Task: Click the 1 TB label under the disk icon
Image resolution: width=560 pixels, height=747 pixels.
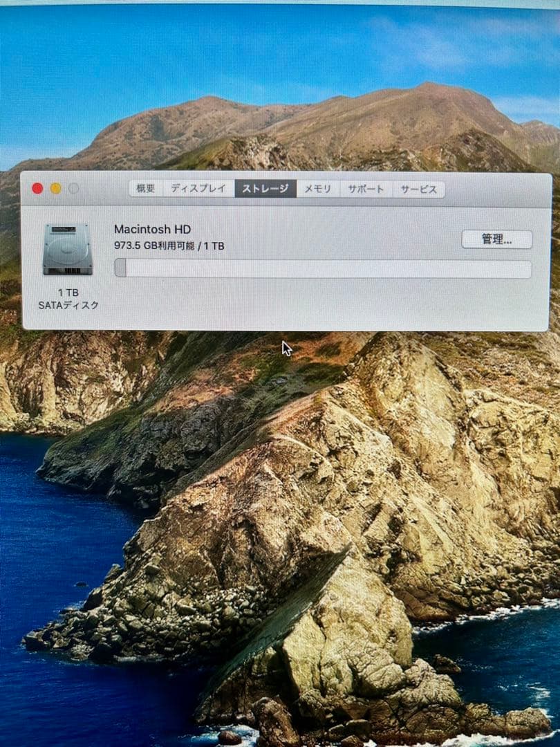Action: tap(67, 291)
